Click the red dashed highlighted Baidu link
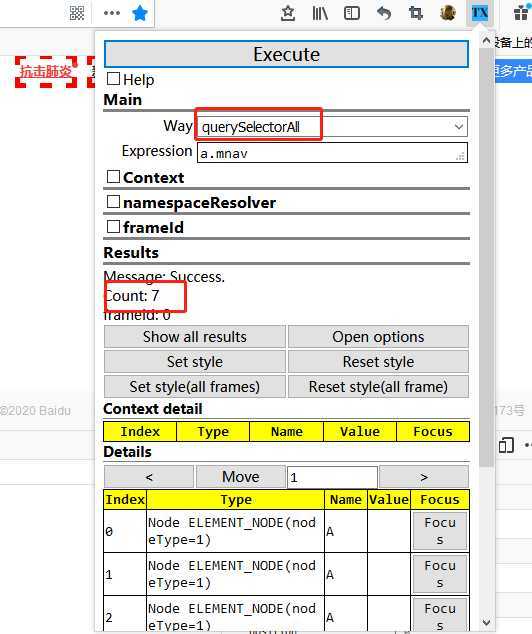This screenshot has width=532, height=634. 46,72
